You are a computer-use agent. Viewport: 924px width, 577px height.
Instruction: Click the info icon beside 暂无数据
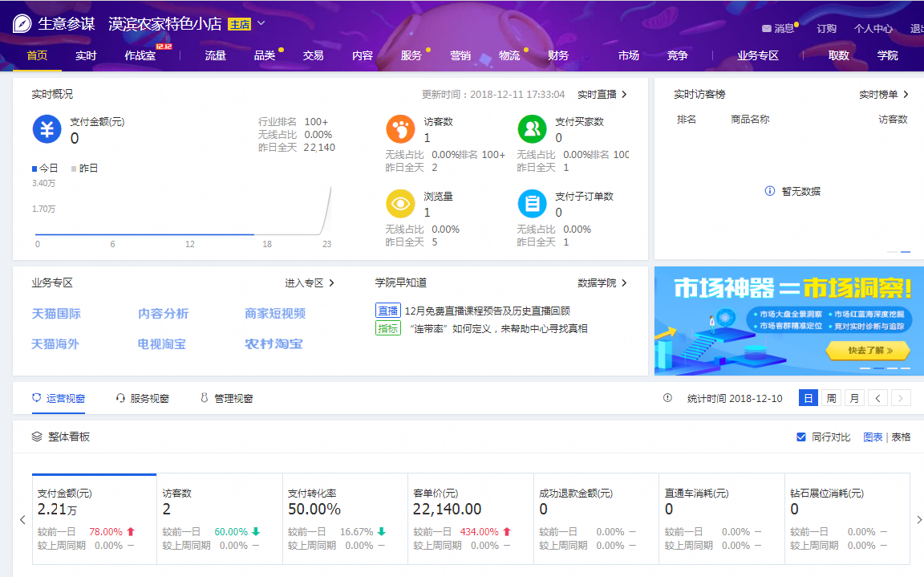pyautogui.click(x=770, y=191)
